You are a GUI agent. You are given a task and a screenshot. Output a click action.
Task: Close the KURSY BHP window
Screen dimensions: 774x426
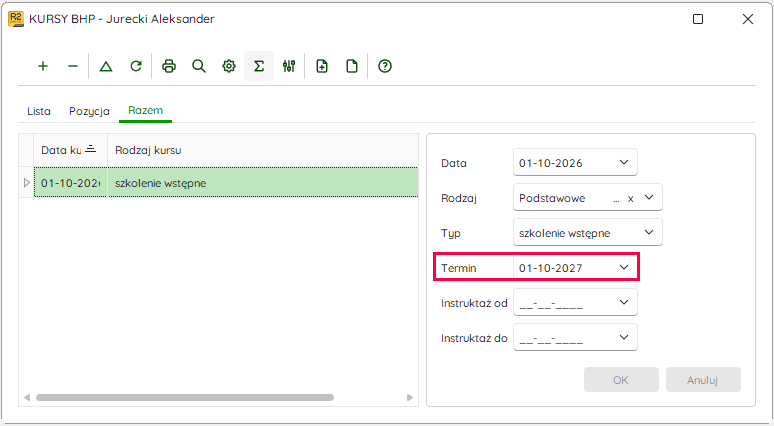click(748, 19)
